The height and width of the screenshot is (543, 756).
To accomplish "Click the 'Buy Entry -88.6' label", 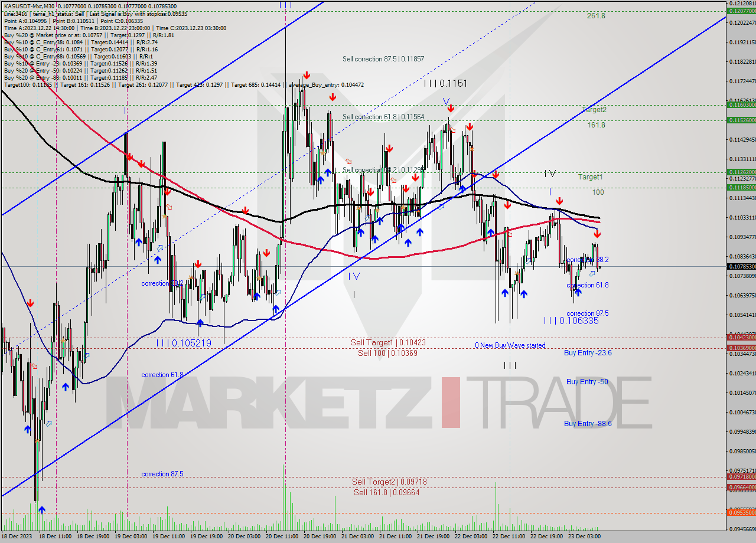I will tap(588, 424).
